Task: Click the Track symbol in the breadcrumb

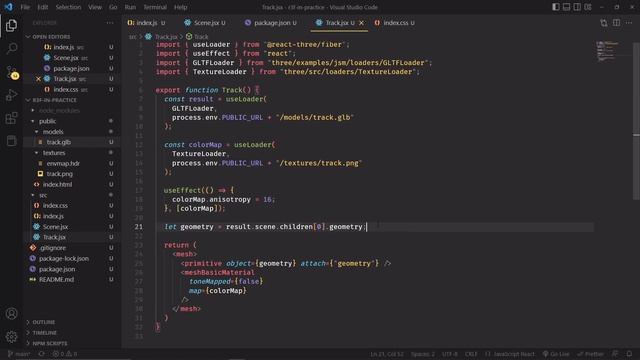Action: pos(197,37)
